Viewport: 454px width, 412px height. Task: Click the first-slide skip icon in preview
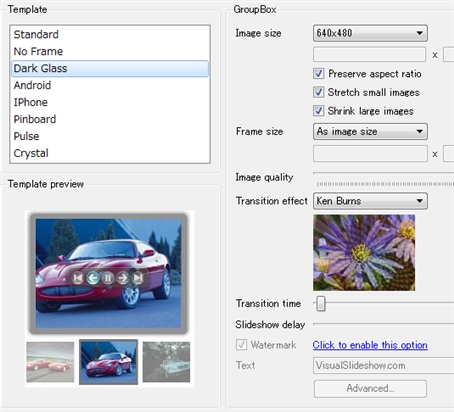click(78, 278)
